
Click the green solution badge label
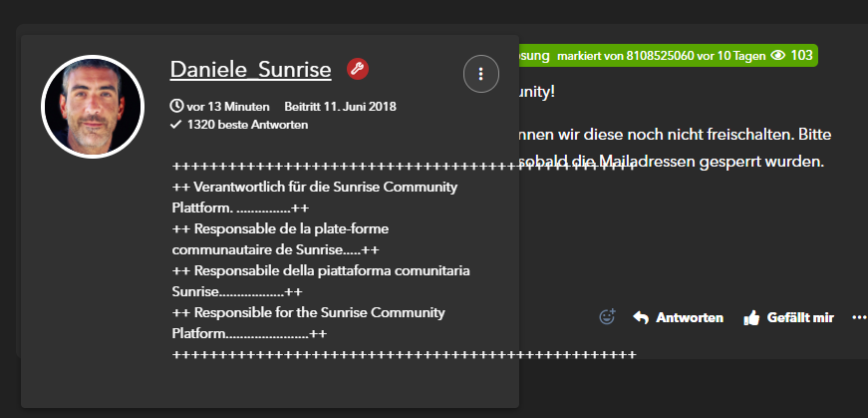(537, 55)
